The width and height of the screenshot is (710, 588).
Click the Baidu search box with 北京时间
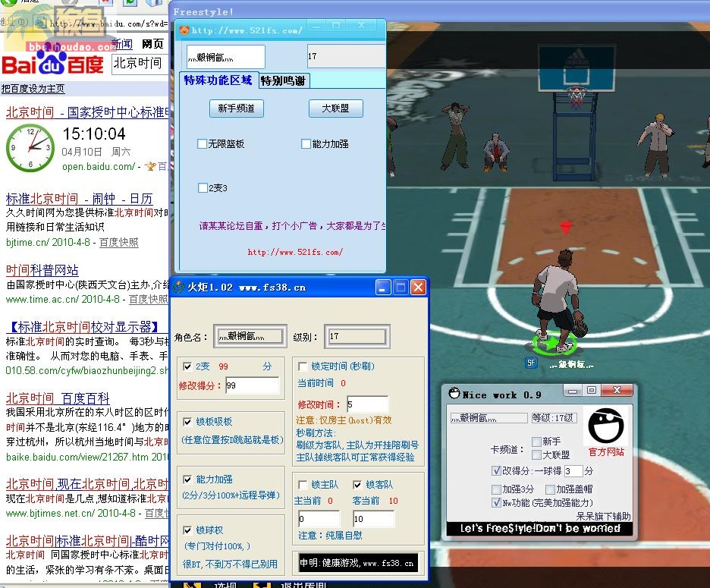click(x=140, y=63)
